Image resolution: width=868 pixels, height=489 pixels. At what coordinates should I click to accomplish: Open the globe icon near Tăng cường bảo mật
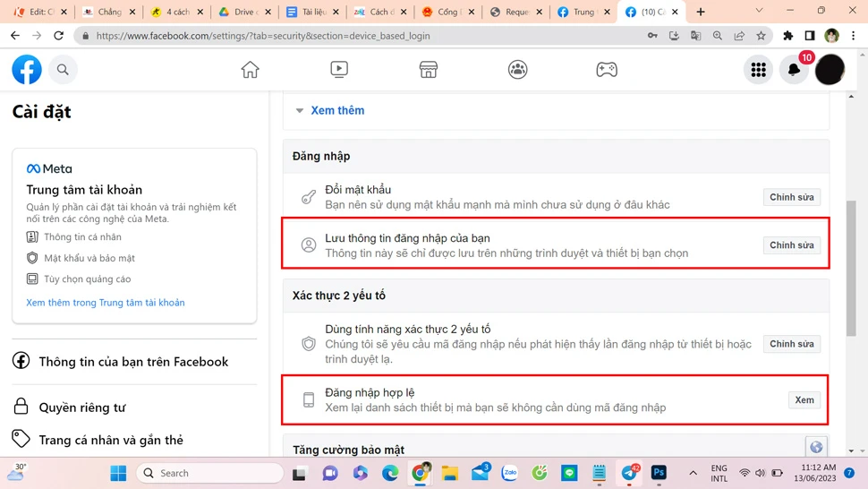pyautogui.click(x=816, y=446)
